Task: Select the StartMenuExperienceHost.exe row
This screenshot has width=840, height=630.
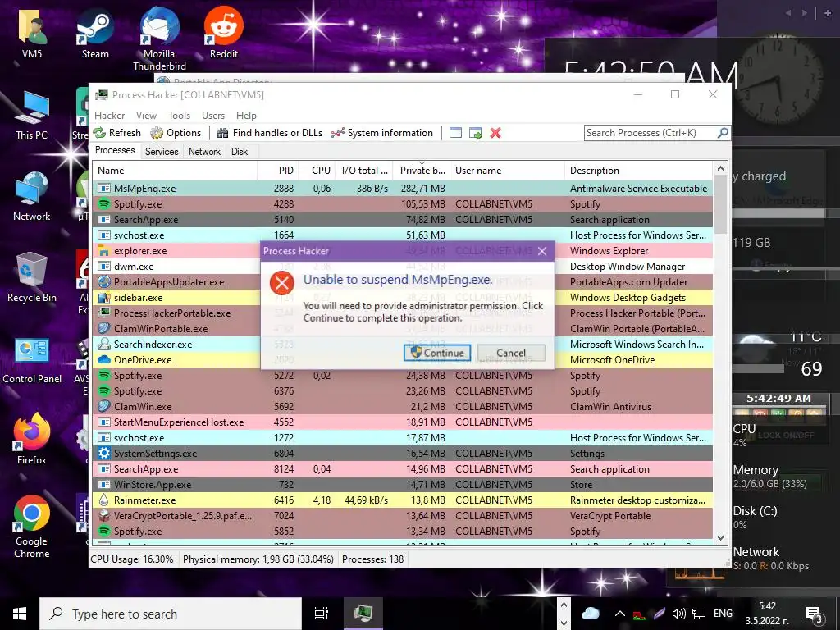Action: (x=403, y=422)
